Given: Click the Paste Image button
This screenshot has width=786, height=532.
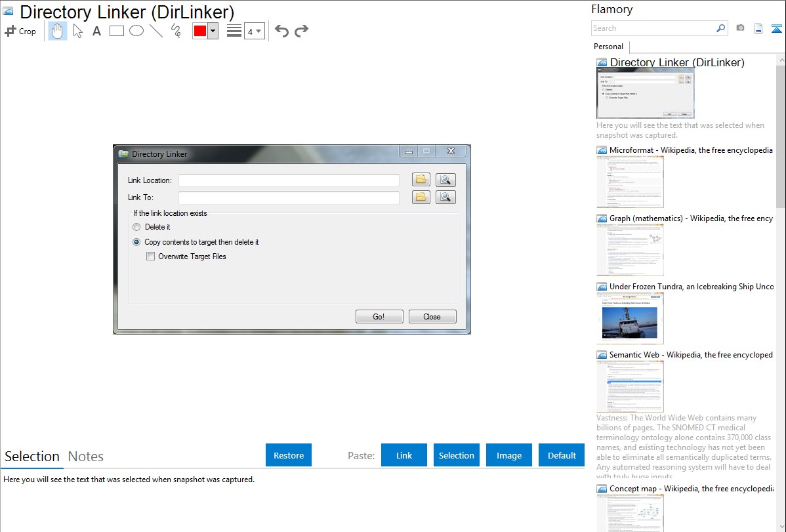Looking at the screenshot, I should coord(508,455).
